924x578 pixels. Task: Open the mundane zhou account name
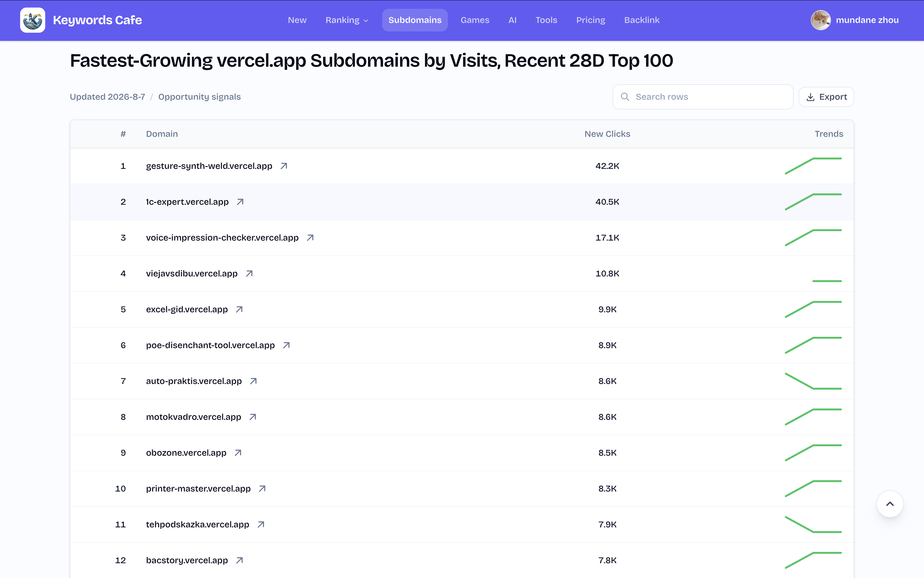[867, 20]
